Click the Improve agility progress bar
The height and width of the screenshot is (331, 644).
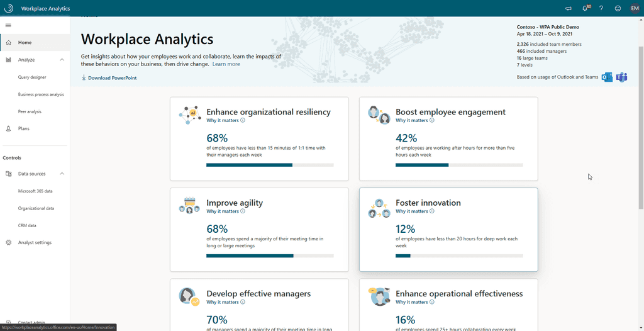[x=270, y=255]
